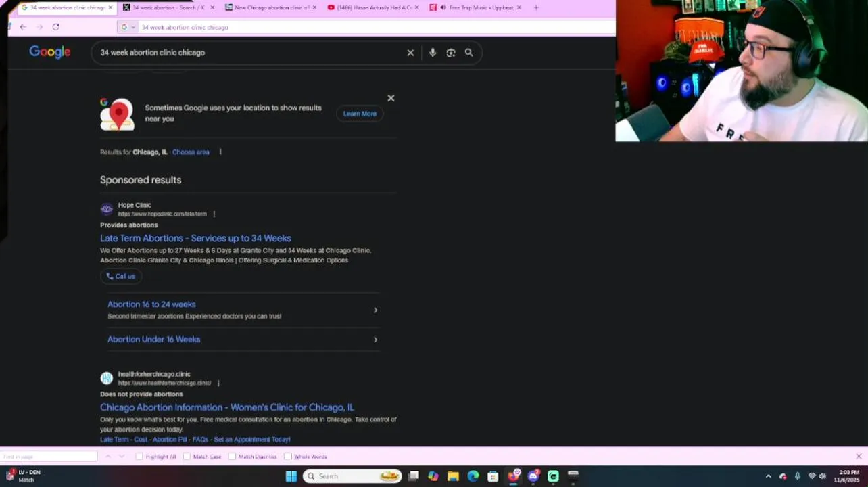Clear the Google search box text
The image size is (868, 487).
pyautogui.click(x=410, y=53)
